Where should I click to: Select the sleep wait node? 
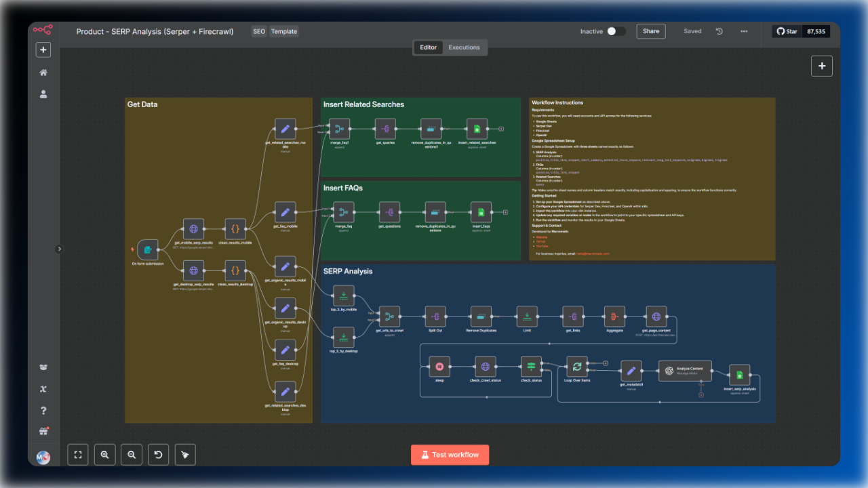tap(439, 367)
